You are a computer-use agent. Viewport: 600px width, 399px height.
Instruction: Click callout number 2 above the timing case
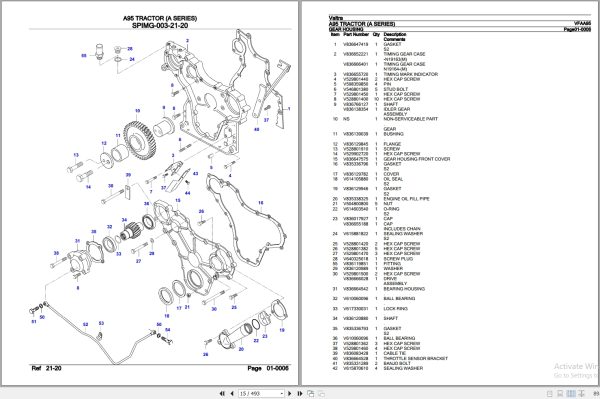coord(187,41)
